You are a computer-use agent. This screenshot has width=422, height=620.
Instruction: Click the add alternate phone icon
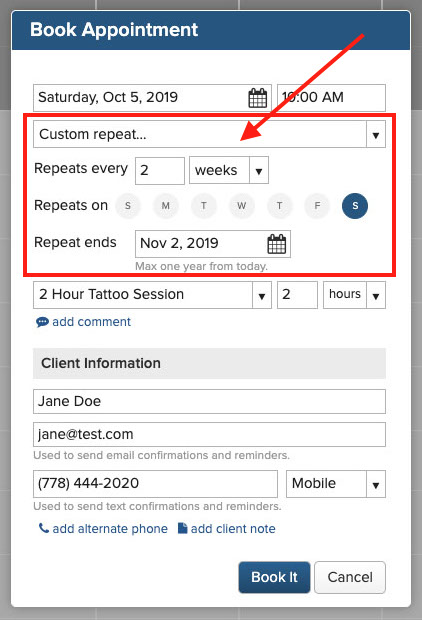(x=44, y=528)
